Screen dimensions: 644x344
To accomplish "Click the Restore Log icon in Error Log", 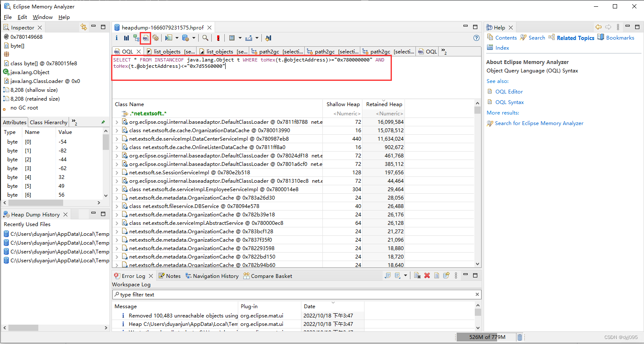I will (x=446, y=275).
